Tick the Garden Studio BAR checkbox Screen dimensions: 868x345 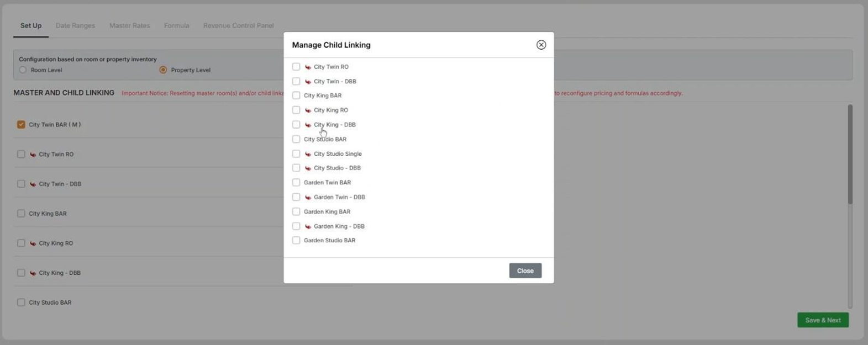point(296,240)
